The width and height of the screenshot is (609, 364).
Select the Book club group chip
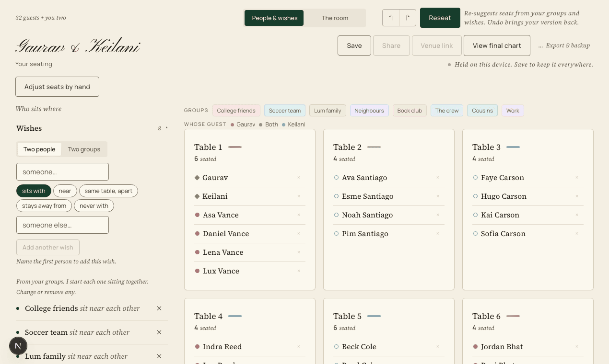pos(410,111)
